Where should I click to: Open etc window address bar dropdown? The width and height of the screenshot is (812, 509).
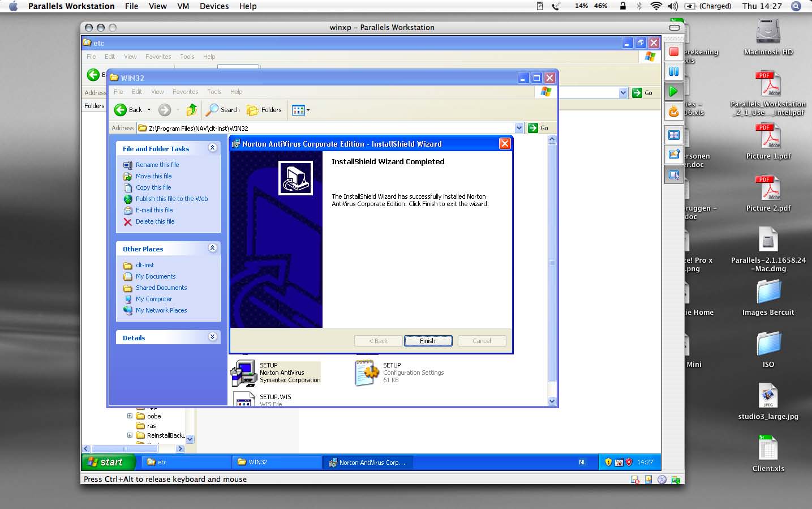coord(623,93)
